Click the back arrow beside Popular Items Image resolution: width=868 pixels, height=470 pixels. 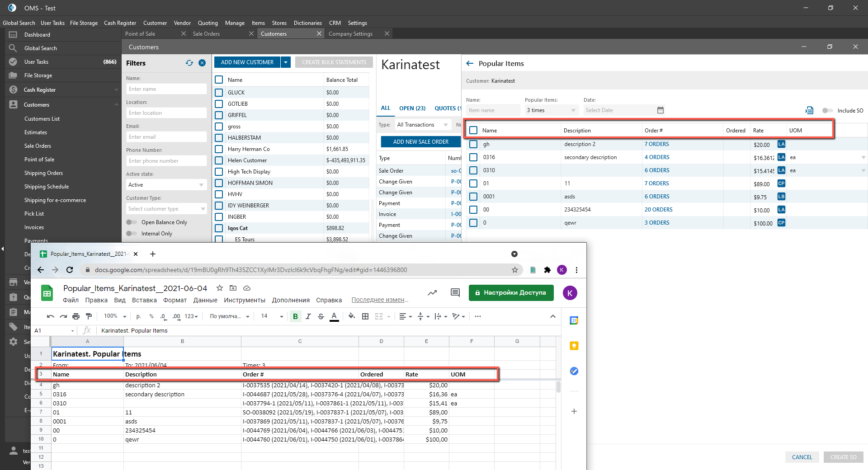pyautogui.click(x=470, y=64)
